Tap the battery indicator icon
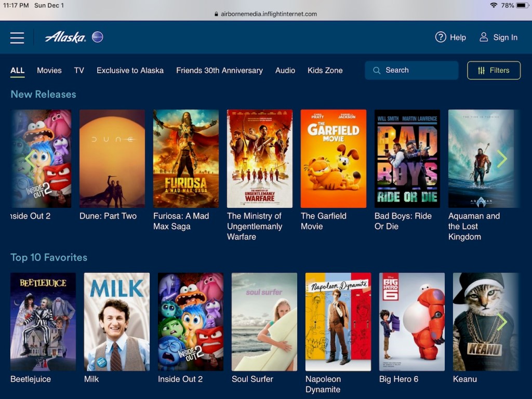The height and width of the screenshot is (399, 532). [x=522, y=5]
